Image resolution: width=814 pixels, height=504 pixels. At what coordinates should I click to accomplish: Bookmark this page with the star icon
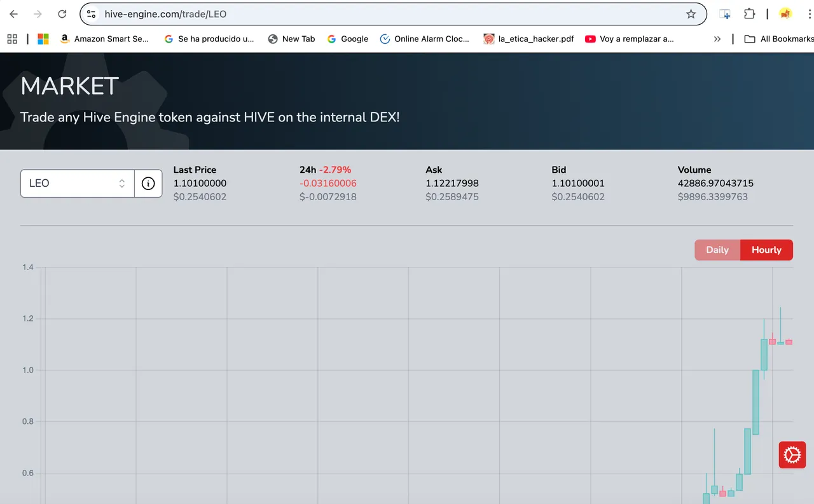pyautogui.click(x=691, y=14)
